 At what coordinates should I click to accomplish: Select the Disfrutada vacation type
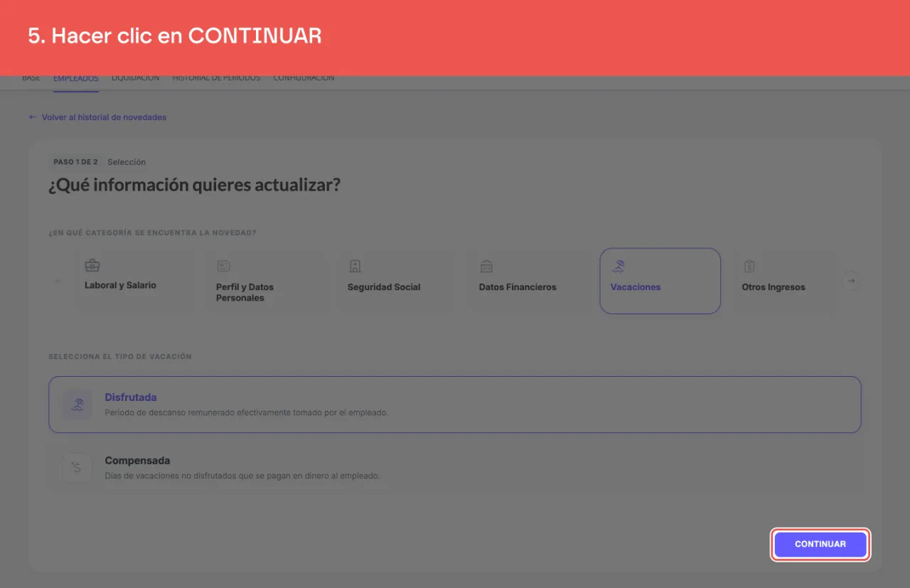(x=455, y=405)
